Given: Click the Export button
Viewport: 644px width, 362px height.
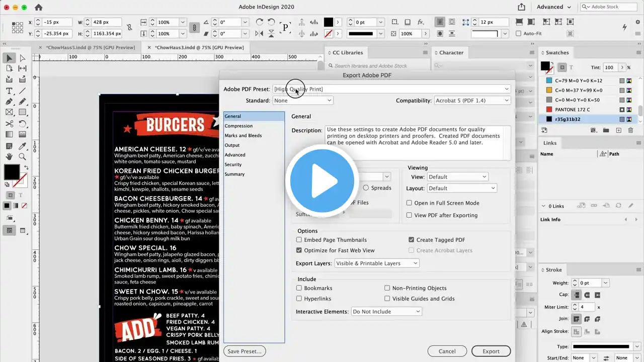Looking at the screenshot, I should tap(491, 351).
